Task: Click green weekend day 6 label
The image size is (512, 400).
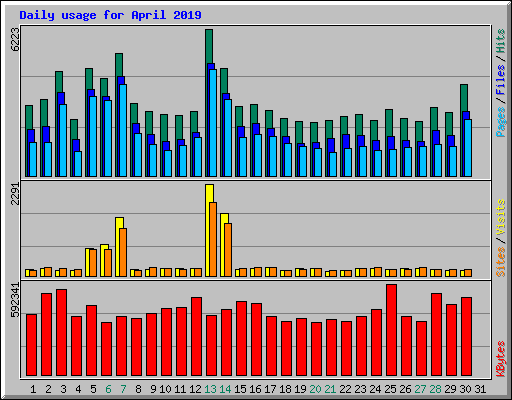Action: click(x=108, y=389)
